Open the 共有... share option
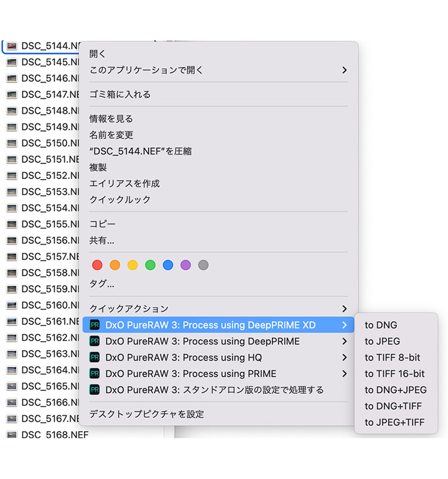Image resolution: width=448 pixels, height=479 pixels. tap(102, 241)
